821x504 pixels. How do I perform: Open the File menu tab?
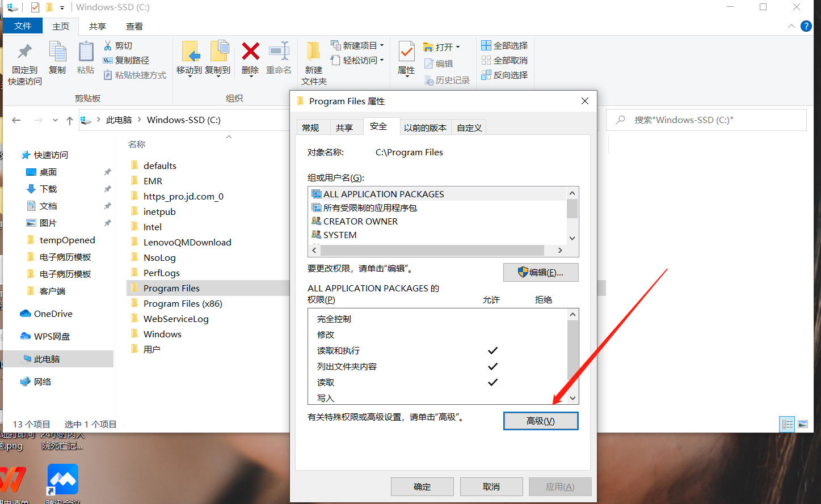(23, 26)
